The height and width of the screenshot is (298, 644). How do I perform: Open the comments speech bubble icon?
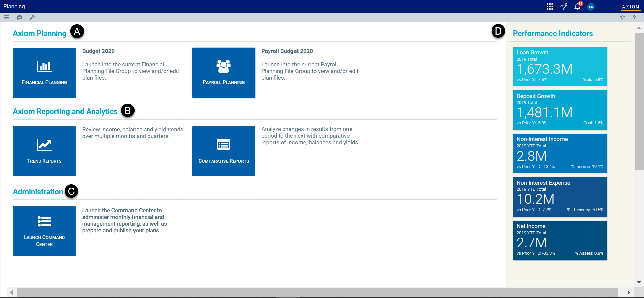[x=19, y=17]
